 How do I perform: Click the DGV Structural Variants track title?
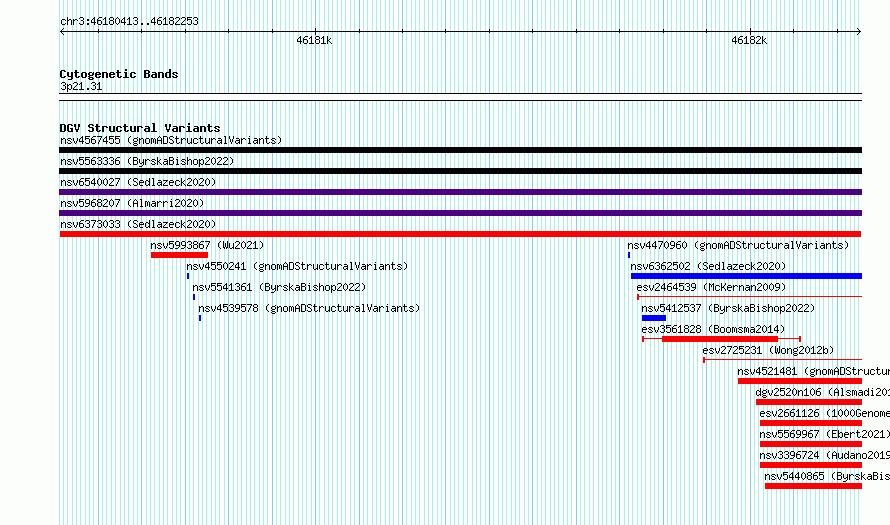click(x=140, y=128)
